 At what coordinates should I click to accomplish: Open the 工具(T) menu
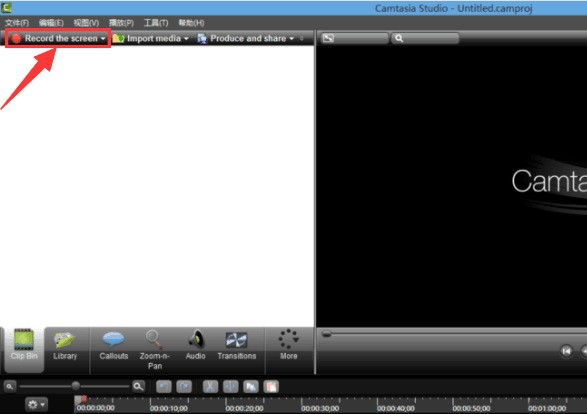[x=156, y=23]
